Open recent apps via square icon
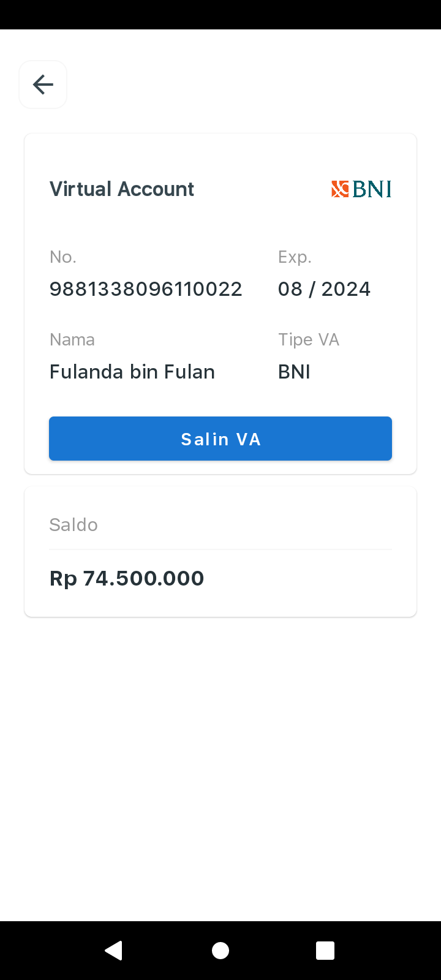Image resolution: width=441 pixels, height=980 pixels. coord(325,951)
